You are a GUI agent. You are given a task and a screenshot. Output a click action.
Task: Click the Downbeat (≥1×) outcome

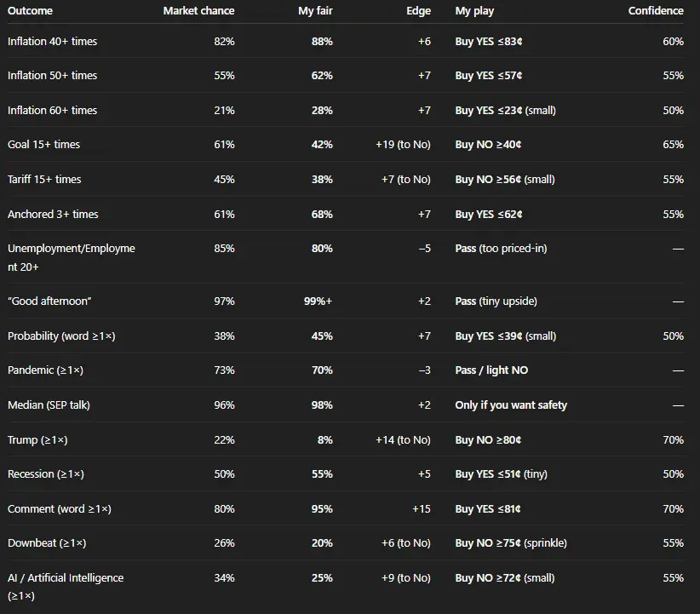click(47, 543)
